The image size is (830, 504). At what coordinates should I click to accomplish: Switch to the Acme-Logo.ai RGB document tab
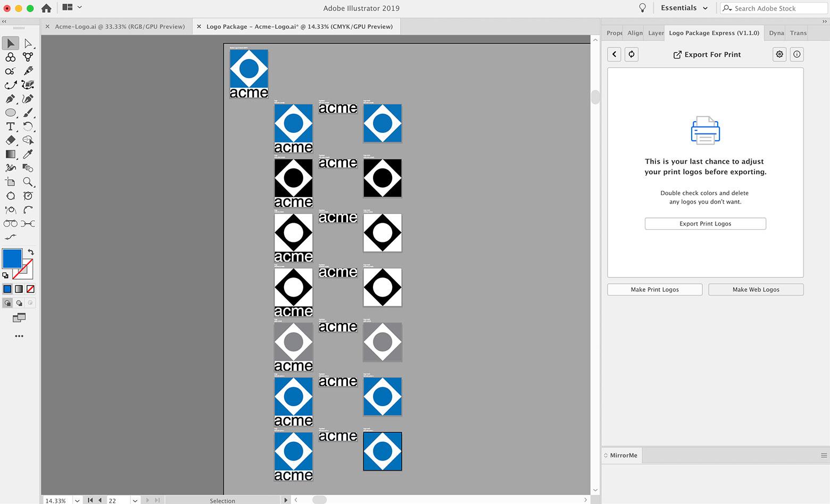(x=120, y=27)
